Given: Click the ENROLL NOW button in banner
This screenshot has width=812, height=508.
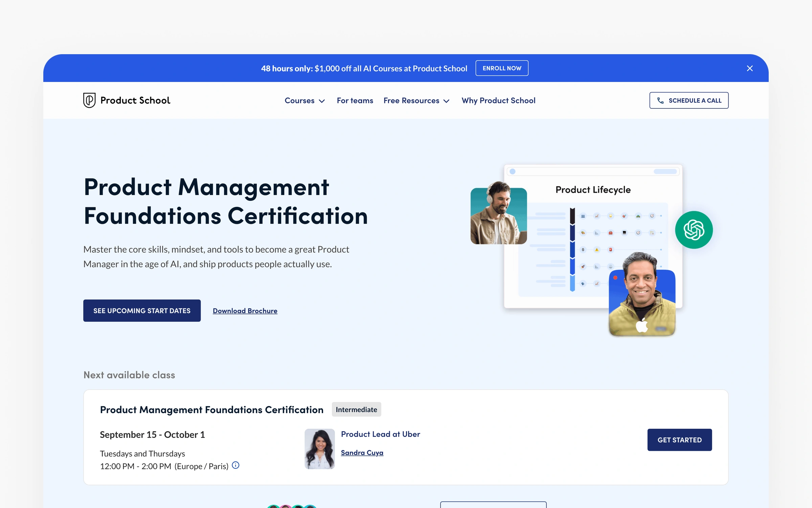Looking at the screenshot, I should [502, 68].
